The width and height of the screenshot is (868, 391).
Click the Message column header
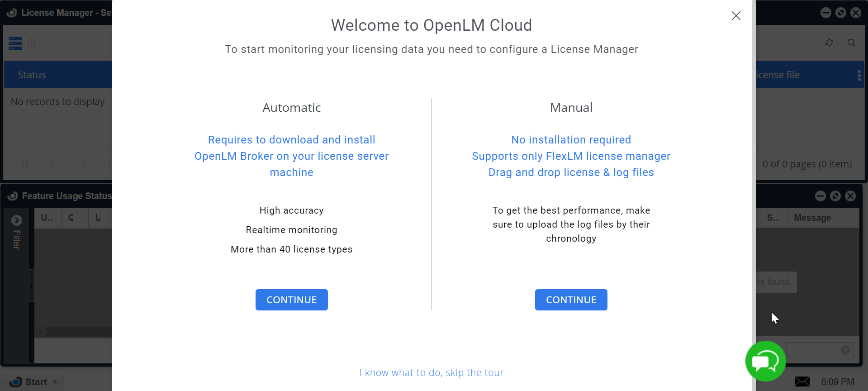tap(812, 218)
